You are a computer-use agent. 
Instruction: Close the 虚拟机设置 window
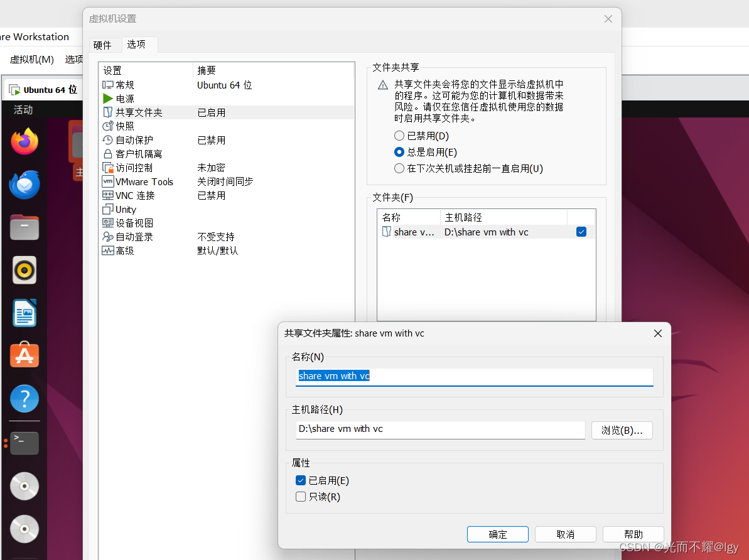608,19
